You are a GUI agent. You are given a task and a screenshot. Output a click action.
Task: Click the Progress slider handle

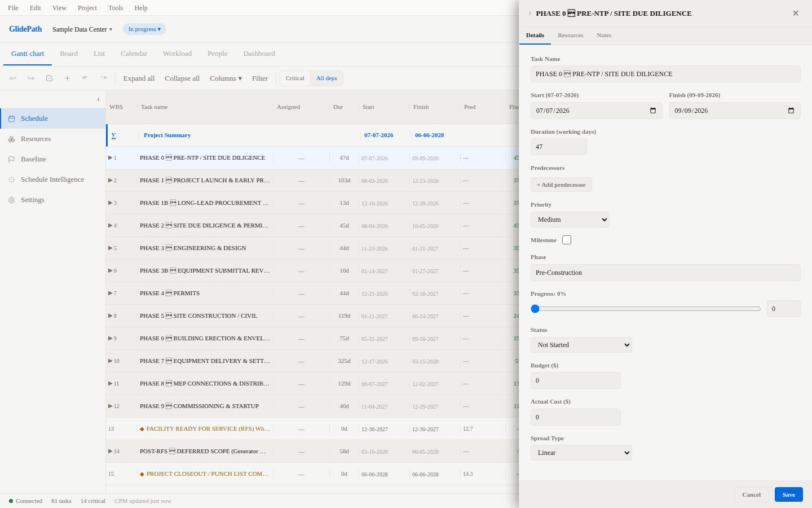pyautogui.click(x=535, y=309)
